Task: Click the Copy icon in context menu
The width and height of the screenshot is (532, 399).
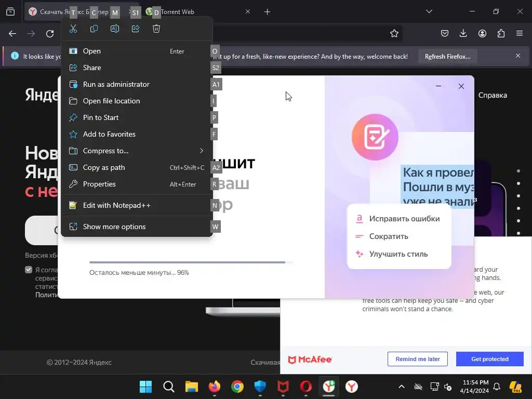Action: point(94,29)
